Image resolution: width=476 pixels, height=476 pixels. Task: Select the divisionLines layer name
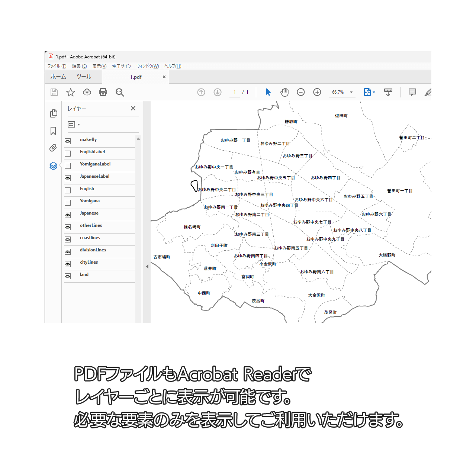point(93,250)
